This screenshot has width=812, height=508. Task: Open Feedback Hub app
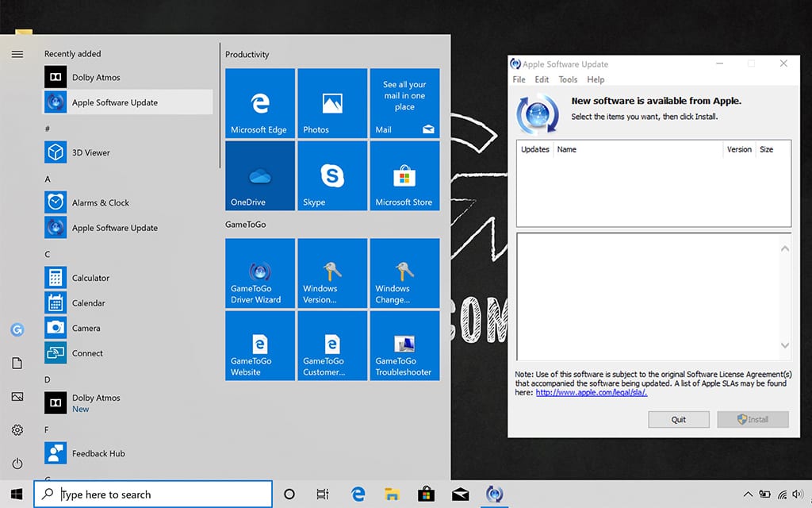128,453
